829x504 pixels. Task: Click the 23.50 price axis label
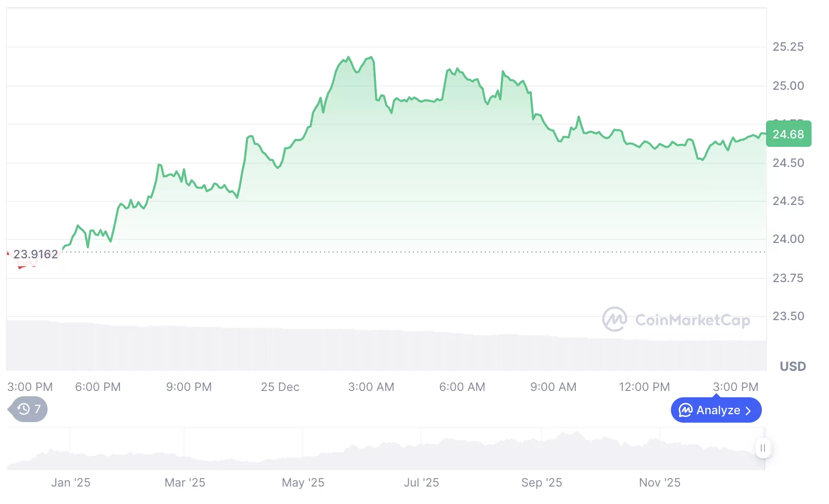pyautogui.click(x=788, y=316)
